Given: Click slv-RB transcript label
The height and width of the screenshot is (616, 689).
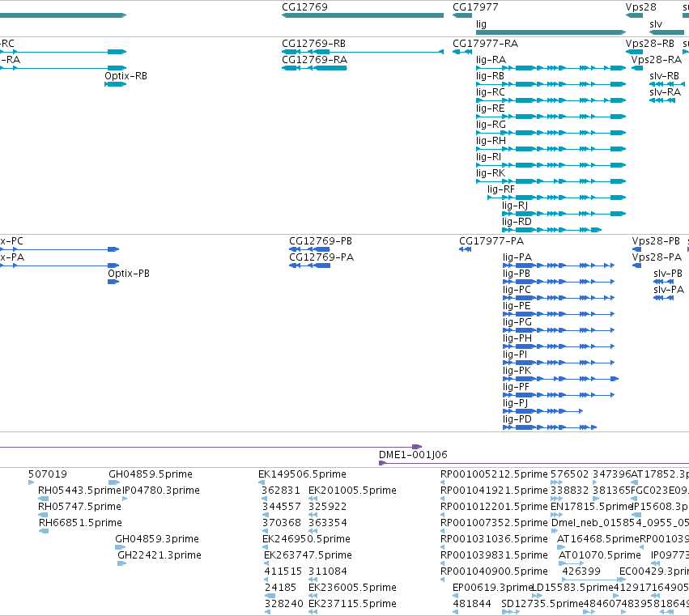Looking at the screenshot, I should [664, 76].
